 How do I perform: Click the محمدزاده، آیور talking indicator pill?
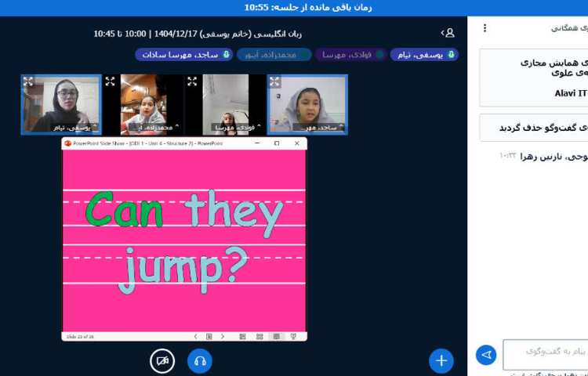(274, 55)
